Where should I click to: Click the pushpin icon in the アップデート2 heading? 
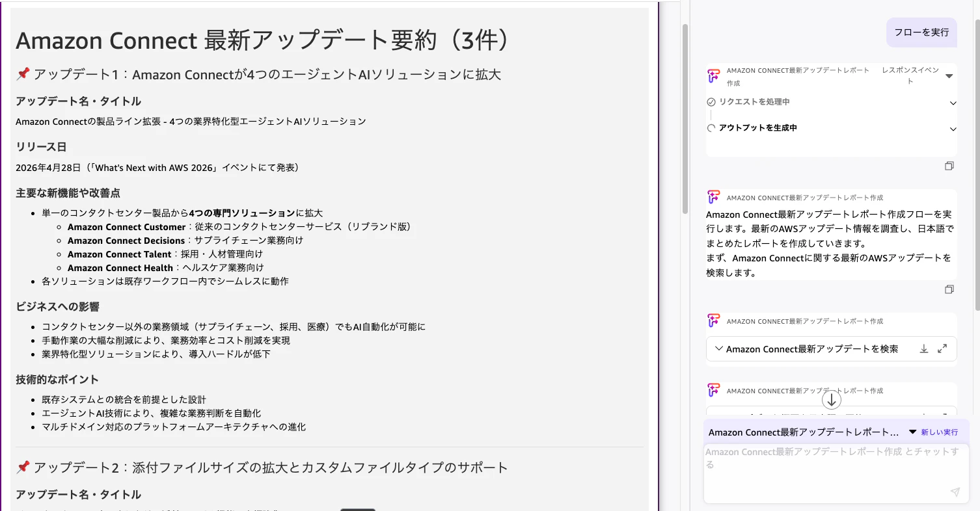point(23,467)
